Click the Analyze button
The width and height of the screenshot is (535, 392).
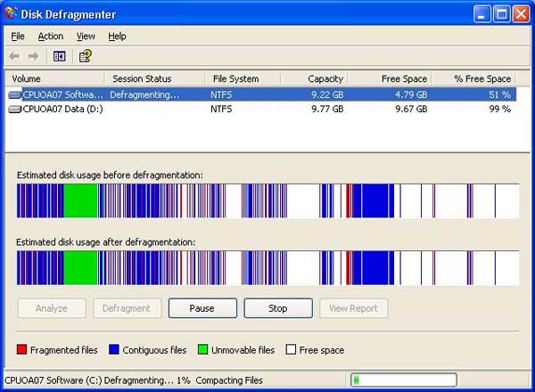coord(52,308)
